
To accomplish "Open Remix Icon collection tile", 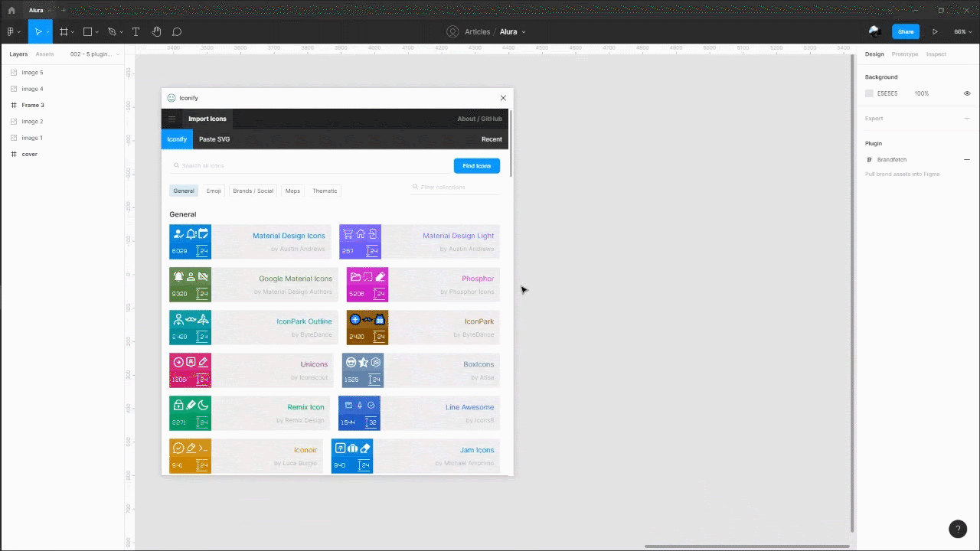I will tap(250, 413).
